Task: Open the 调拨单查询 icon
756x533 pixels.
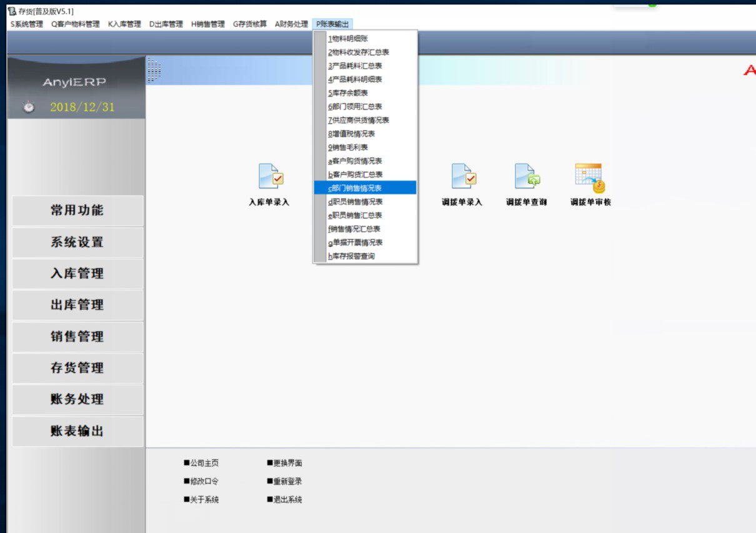Action: coord(527,177)
